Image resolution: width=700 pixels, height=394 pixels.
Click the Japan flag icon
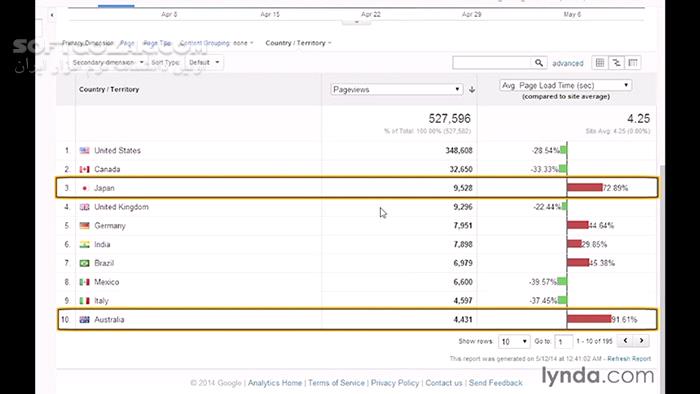pyautogui.click(x=84, y=188)
